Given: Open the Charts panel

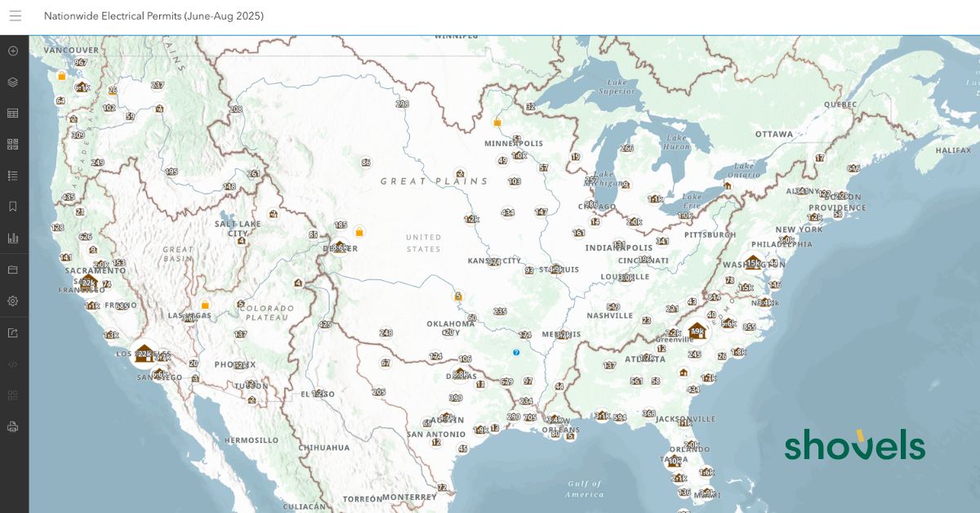Looking at the screenshot, I should pos(12,238).
